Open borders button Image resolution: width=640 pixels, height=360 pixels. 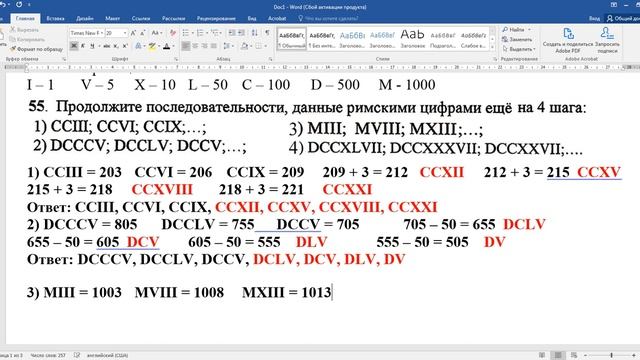[x=258, y=46]
